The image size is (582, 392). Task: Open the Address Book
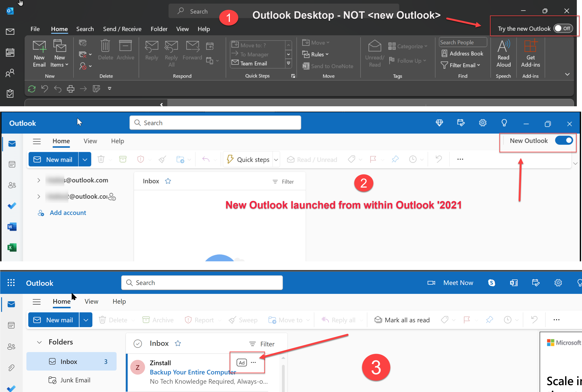tap(462, 53)
